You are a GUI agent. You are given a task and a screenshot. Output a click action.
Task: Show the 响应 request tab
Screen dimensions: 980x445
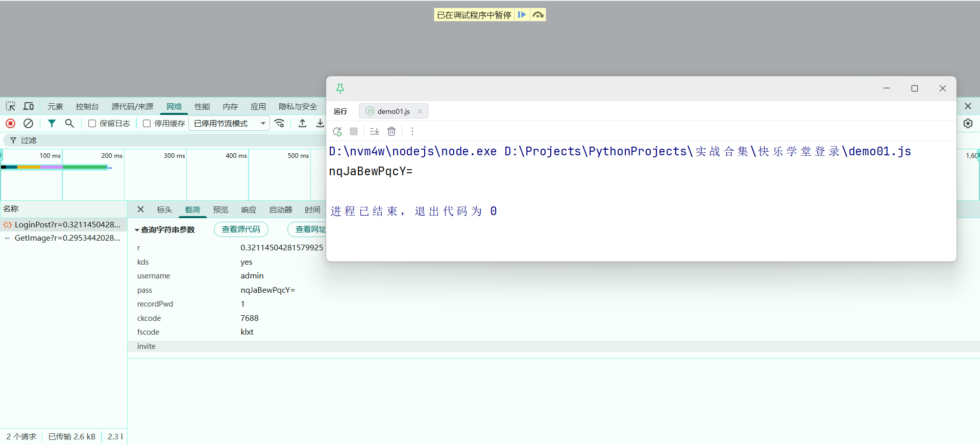pos(249,209)
